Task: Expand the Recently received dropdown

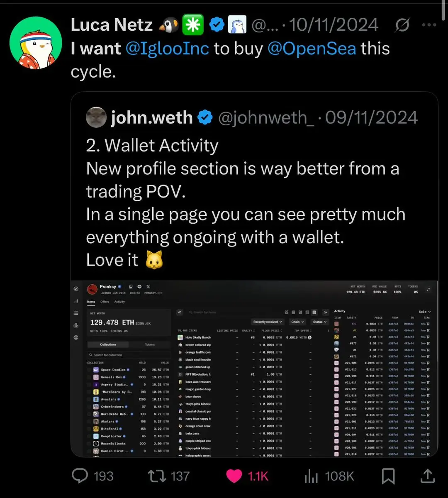Action: 268,322
